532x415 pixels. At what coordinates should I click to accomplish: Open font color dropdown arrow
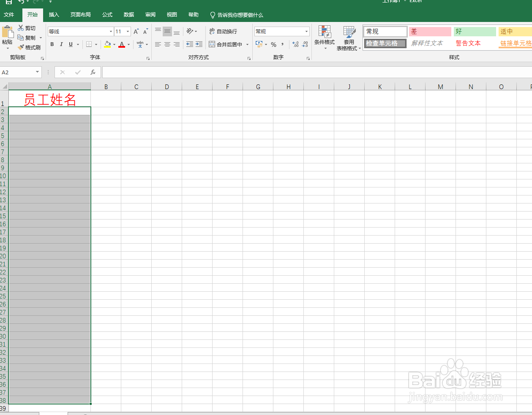click(x=129, y=44)
